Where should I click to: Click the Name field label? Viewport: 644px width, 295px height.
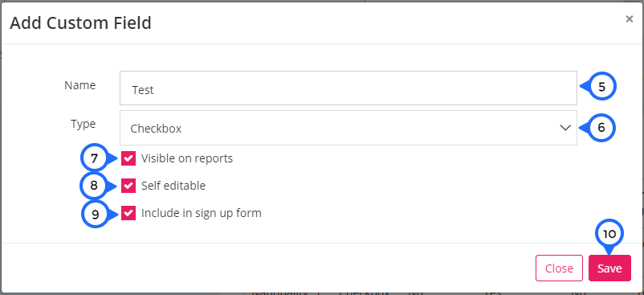pyautogui.click(x=80, y=85)
